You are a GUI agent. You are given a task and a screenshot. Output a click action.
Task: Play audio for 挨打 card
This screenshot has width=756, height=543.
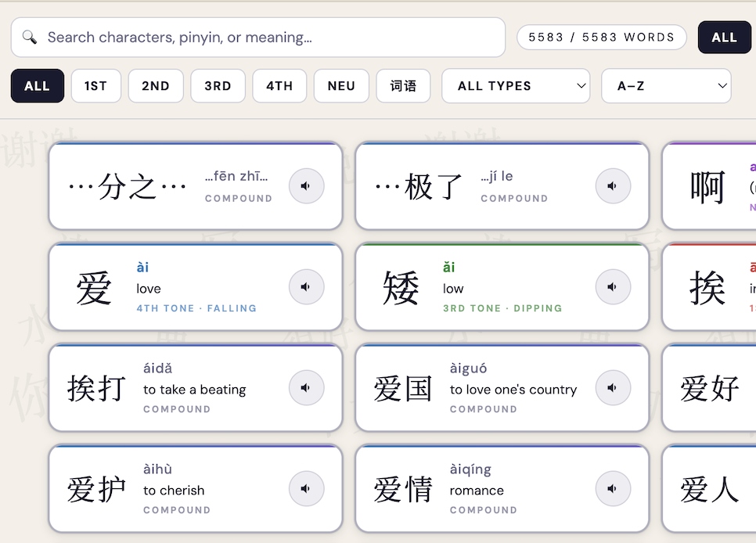[x=306, y=388]
